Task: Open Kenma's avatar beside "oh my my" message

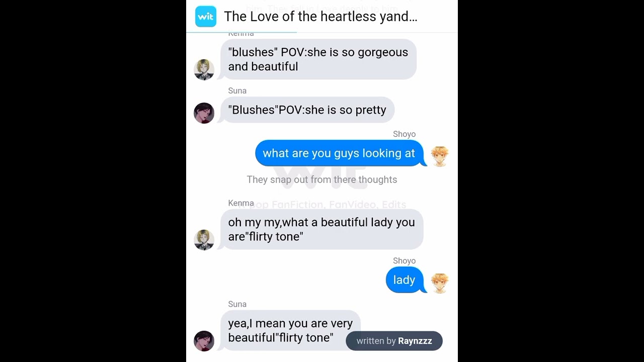Action: coord(204,240)
